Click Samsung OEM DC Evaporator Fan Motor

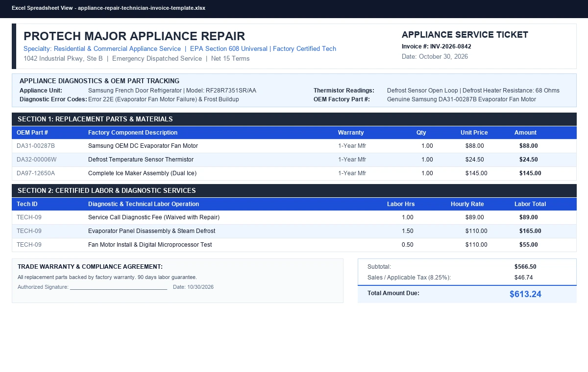pyautogui.click(x=143, y=146)
